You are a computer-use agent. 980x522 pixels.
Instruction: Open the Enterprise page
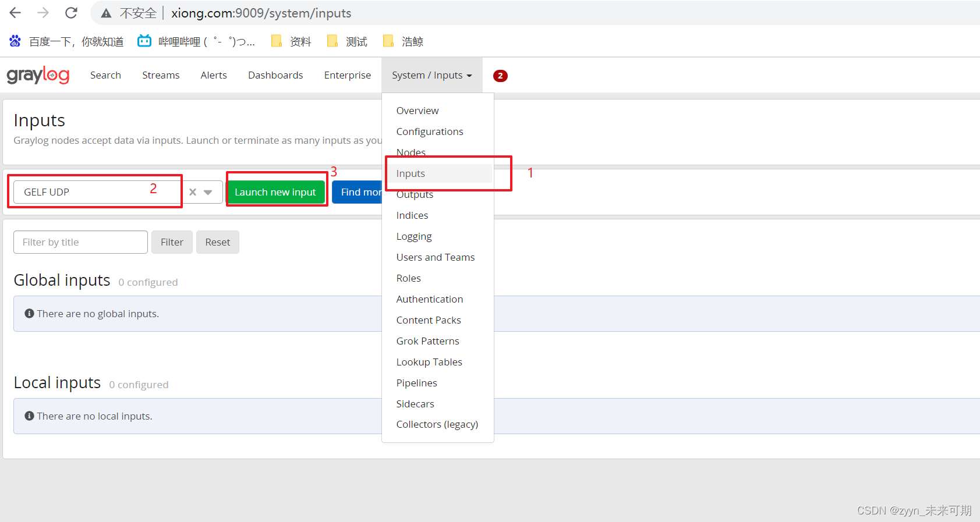point(348,75)
